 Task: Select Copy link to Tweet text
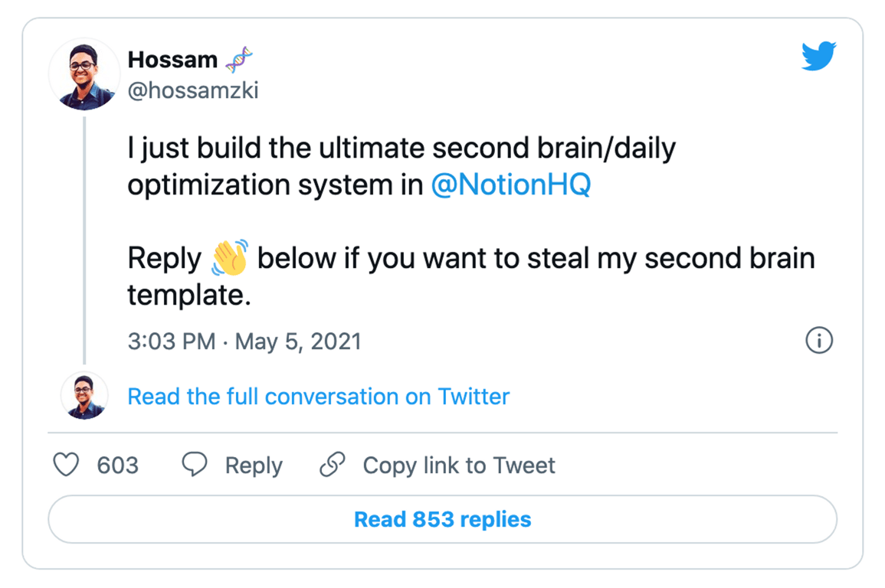click(459, 465)
